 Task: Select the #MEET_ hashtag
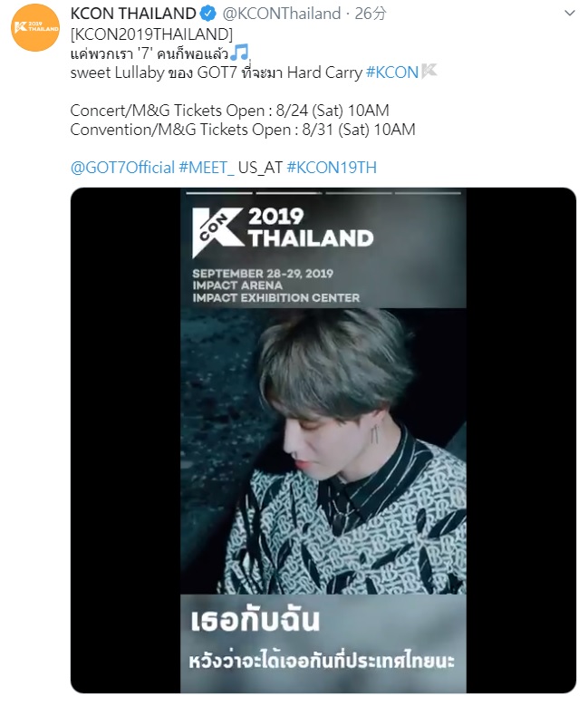click(x=207, y=168)
